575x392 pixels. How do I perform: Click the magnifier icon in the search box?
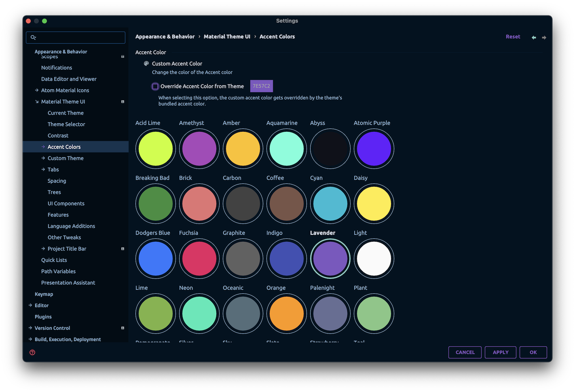click(34, 37)
